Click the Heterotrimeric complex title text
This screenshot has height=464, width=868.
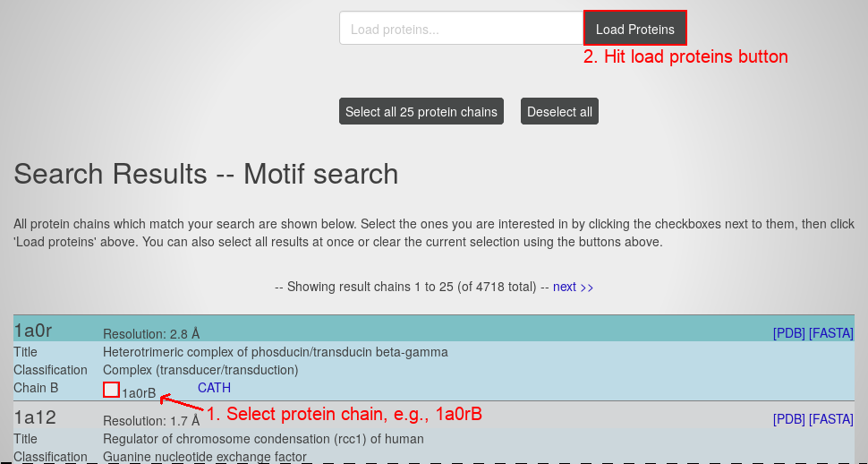tap(275, 352)
